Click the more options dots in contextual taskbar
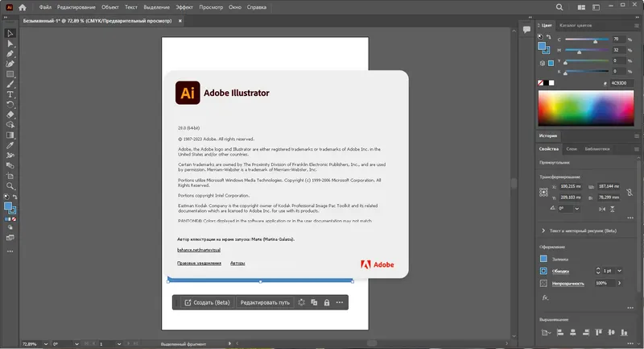 pyautogui.click(x=339, y=302)
